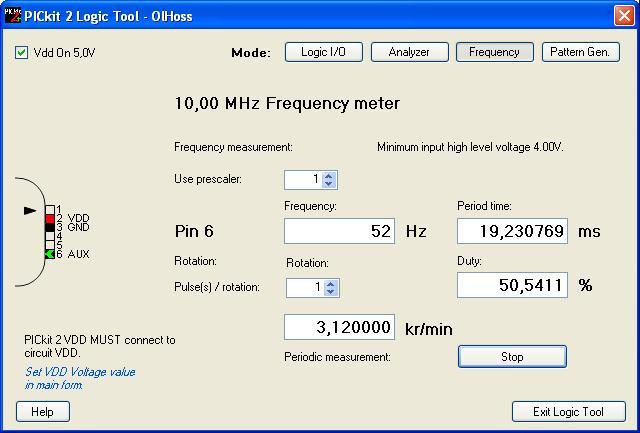The width and height of the screenshot is (640, 433).
Task: Close the PICkit 2 Logic Tool window
Action: [x=624, y=16]
